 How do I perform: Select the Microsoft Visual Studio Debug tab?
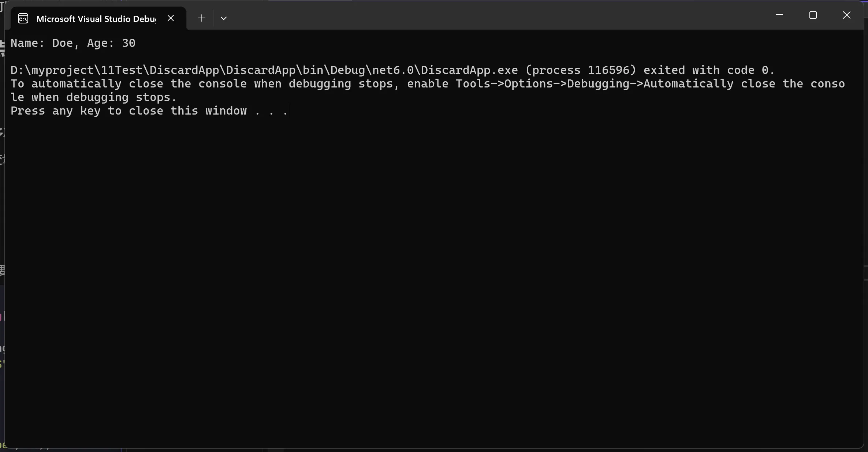coord(96,19)
